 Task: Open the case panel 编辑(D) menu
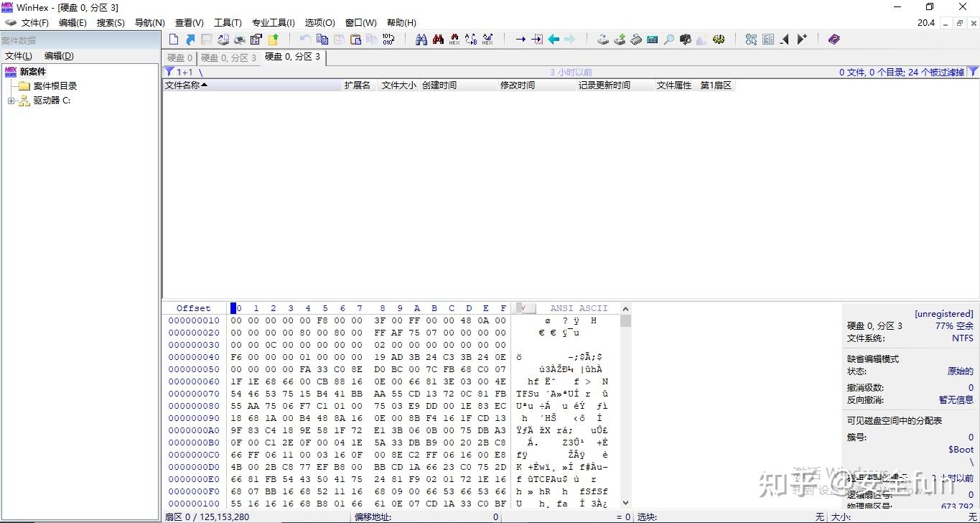point(59,56)
